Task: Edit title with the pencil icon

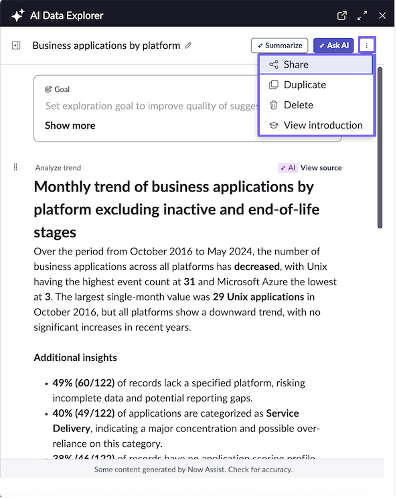Action: [x=188, y=45]
